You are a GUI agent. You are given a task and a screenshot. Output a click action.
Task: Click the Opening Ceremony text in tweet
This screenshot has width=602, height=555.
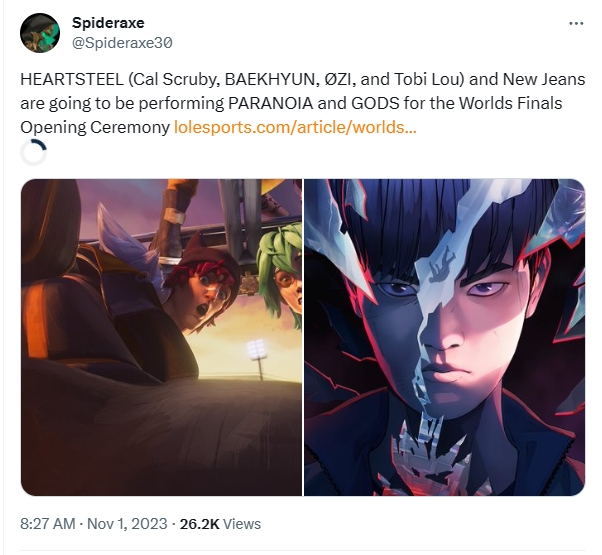pos(95,127)
